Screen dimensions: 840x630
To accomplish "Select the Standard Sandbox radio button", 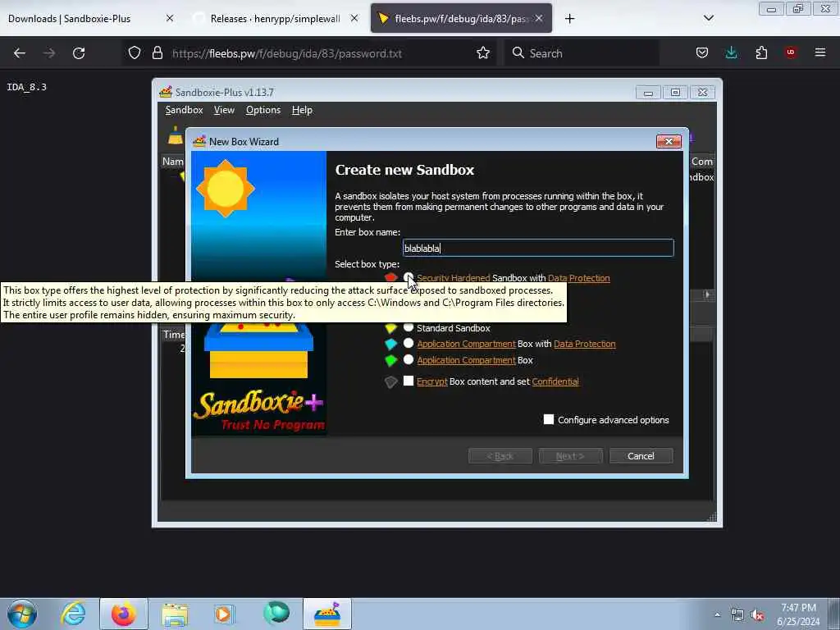I will 409,327.
